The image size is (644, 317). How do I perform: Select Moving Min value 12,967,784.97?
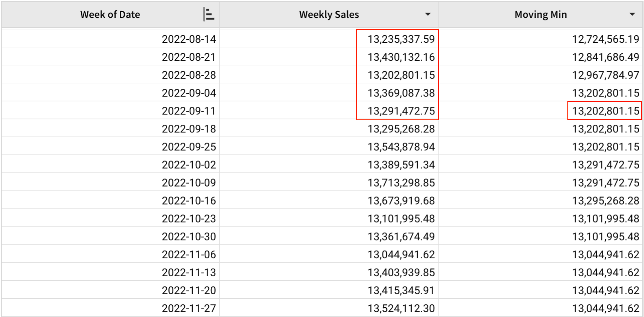click(x=605, y=75)
